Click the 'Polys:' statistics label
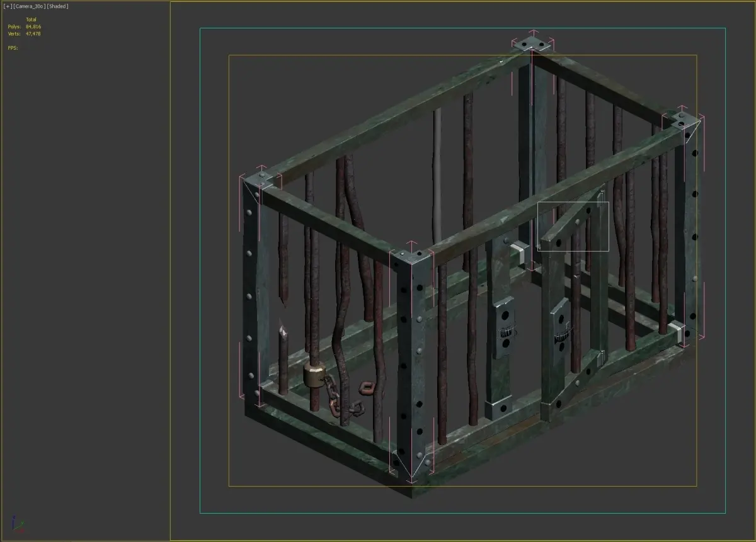Viewport: 756px width, 542px height. click(x=14, y=27)
